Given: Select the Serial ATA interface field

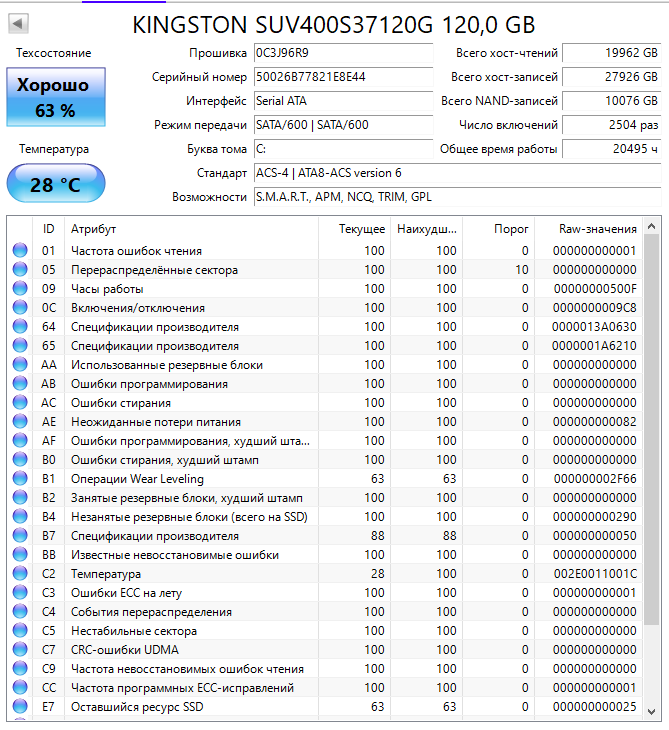Looking at the screenshot, I should 344,101.
